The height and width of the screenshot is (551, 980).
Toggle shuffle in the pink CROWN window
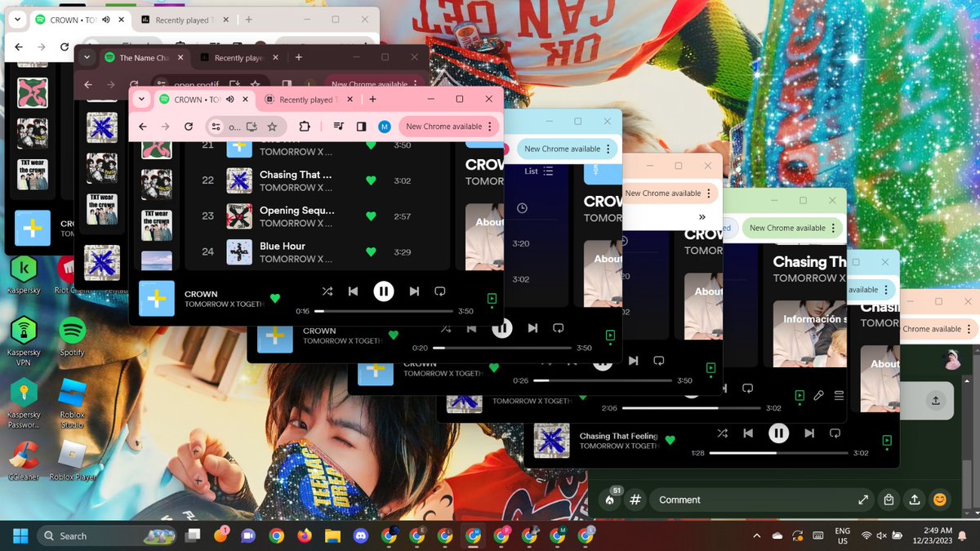(327, 291)
